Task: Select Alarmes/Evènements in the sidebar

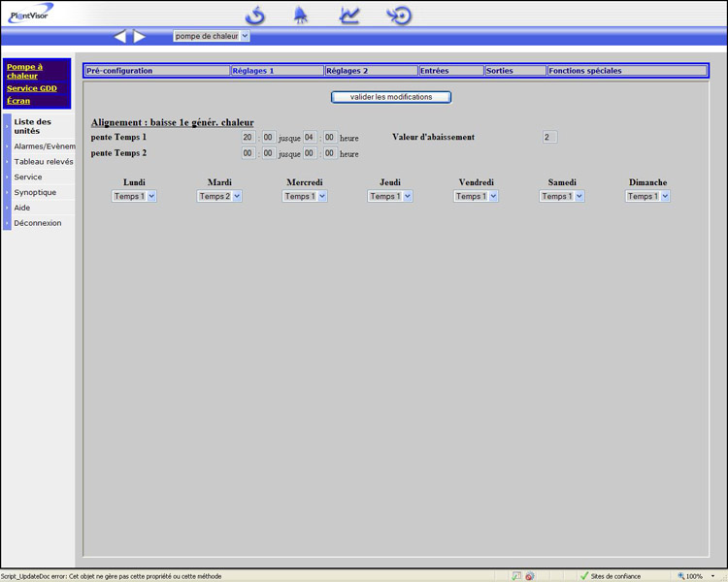Action: pos(44,146)
